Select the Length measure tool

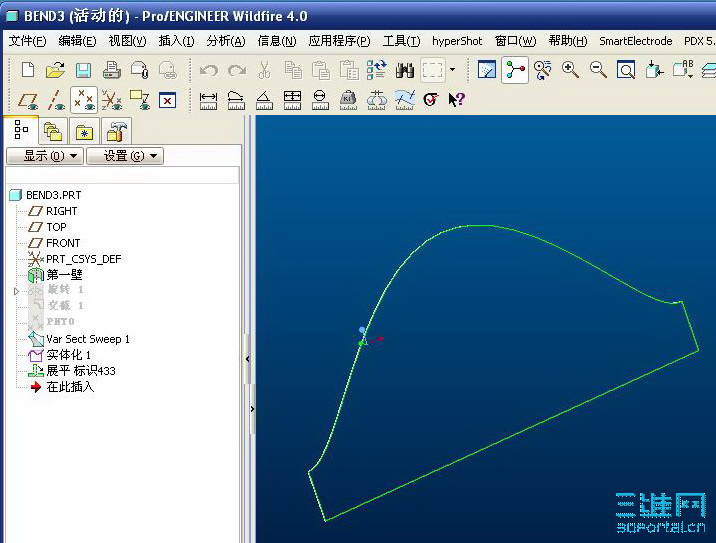point(236,100)
